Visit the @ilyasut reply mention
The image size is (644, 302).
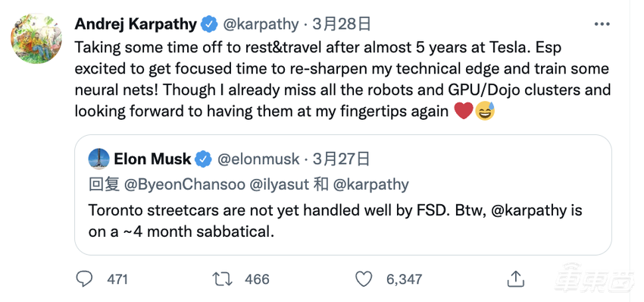[x=279, y=184]
